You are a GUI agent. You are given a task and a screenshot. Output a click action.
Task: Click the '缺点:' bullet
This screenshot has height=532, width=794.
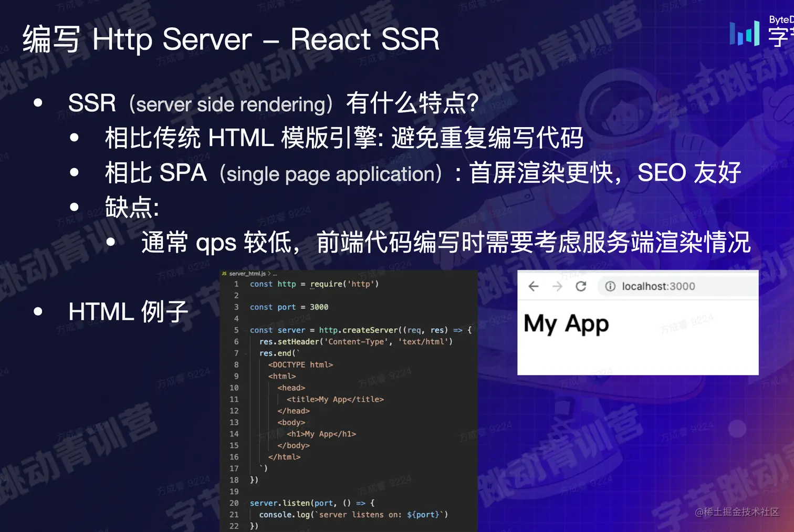pos(132,207)
